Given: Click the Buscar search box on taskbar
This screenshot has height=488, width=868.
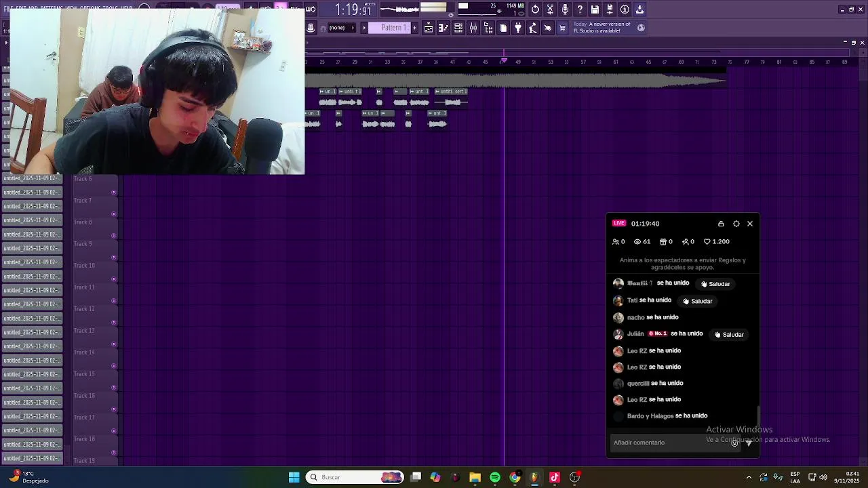Looking at the screenshot, I should [355, 477].
